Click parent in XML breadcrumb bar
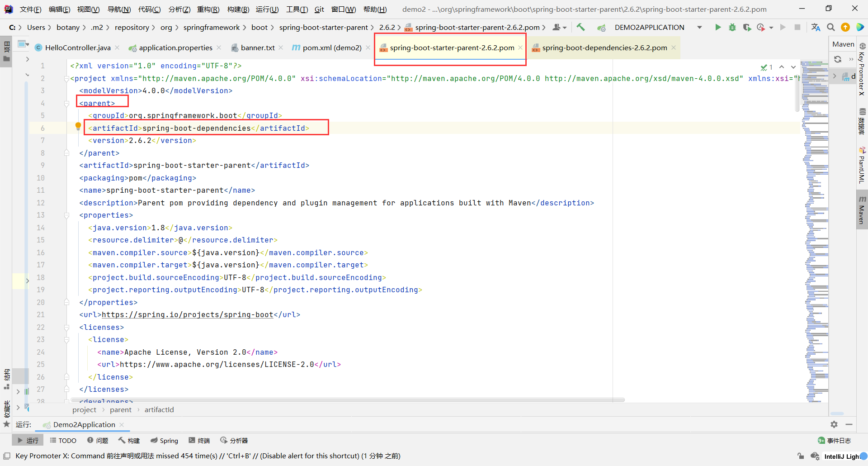Image resolution: width=868 pixels, height=466 pixels. 121,410
